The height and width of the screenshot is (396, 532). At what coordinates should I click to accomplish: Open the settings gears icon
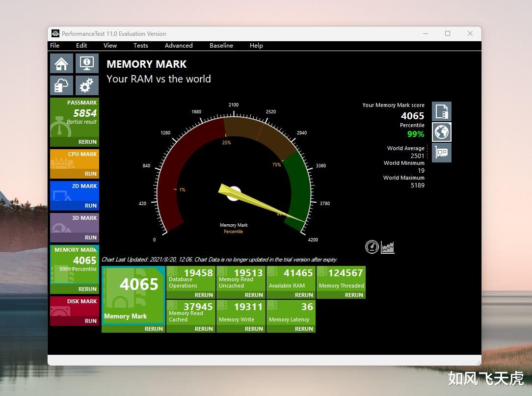point(87,85)
